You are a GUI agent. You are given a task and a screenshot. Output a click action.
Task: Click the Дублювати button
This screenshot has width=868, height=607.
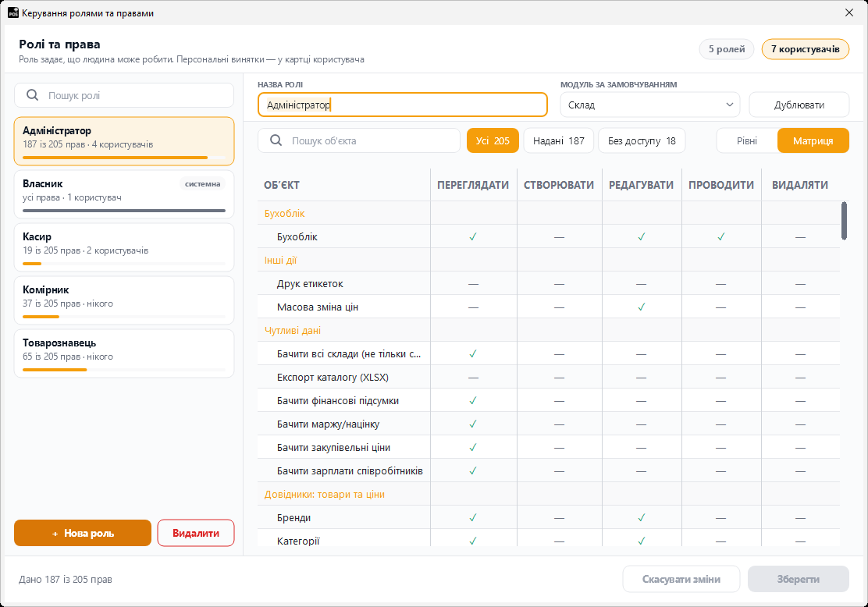click(x=799, y=105)
